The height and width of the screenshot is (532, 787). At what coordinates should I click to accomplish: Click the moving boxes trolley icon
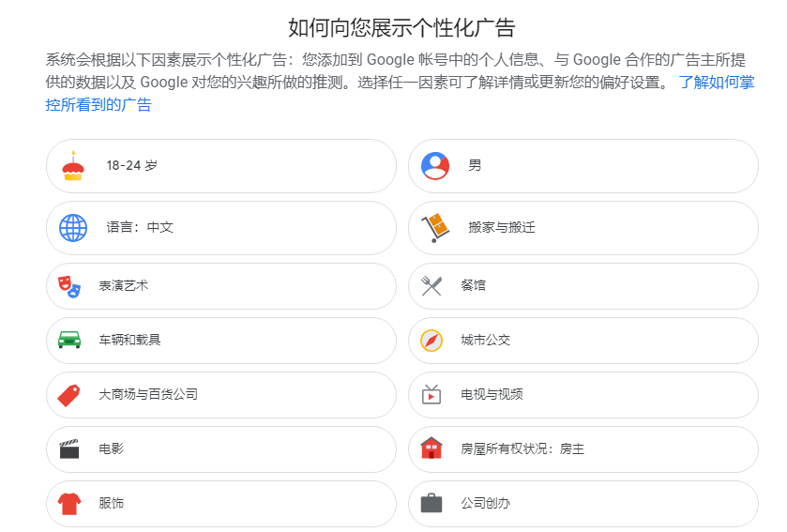[435, 228]
